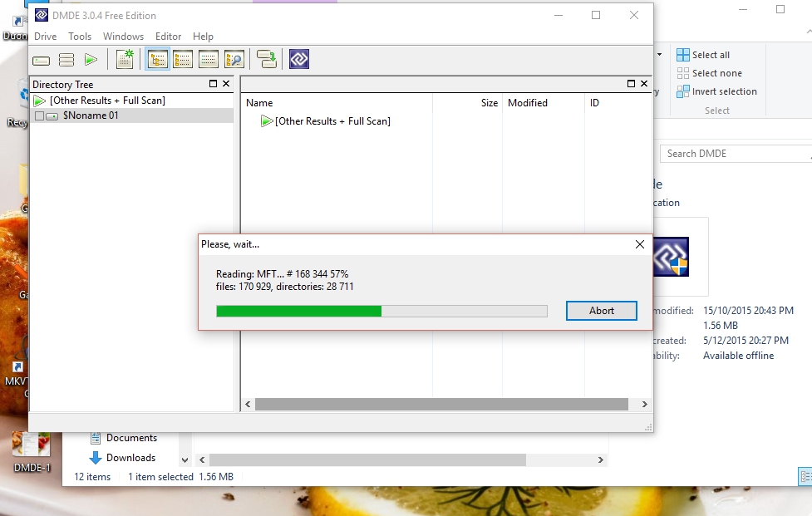Click the "files: 170 929, directories: 28 711" text
This screenshot has height=516, width=812.
[x=285, y=286]
